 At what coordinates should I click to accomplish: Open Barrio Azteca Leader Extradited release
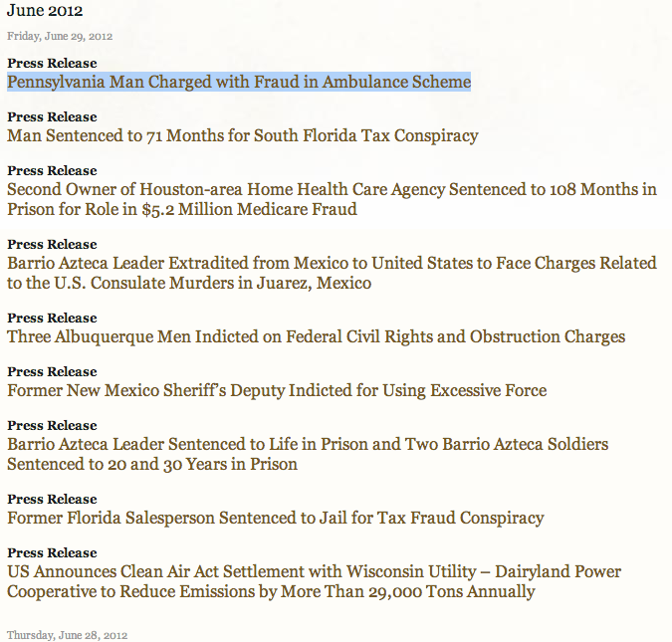click(332, 273)
